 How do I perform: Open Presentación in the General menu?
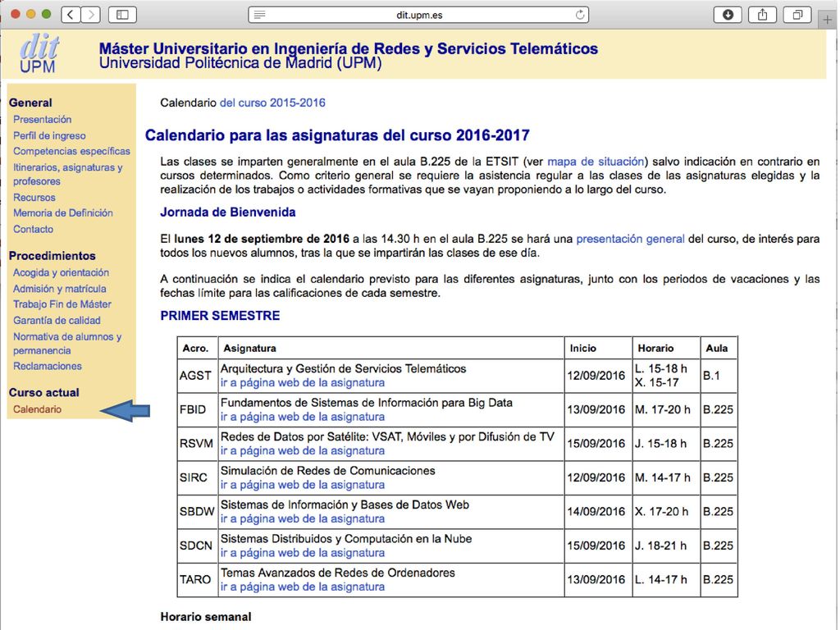pos(43,120)
